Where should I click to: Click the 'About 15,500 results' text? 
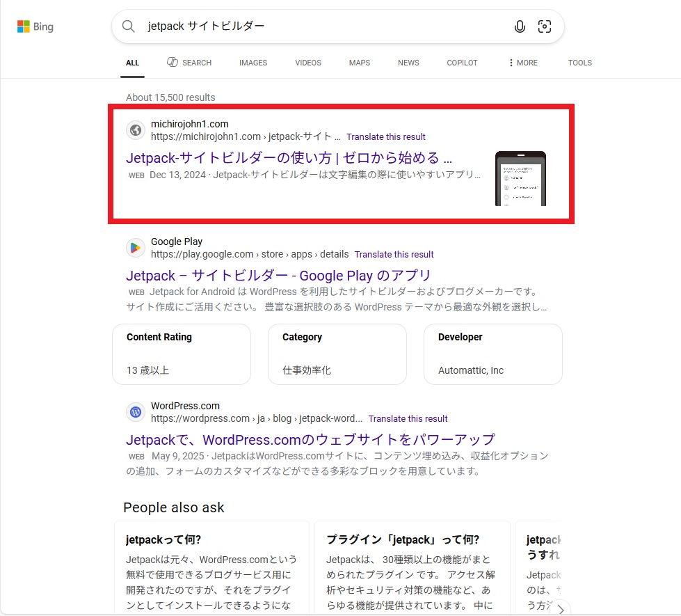pos(170,97)
